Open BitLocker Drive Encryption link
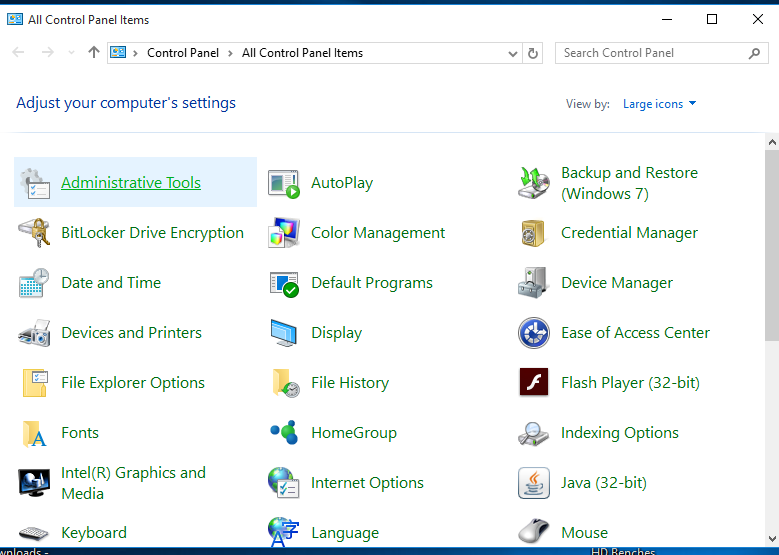This screenshot has height=555, width=779. 153,233
